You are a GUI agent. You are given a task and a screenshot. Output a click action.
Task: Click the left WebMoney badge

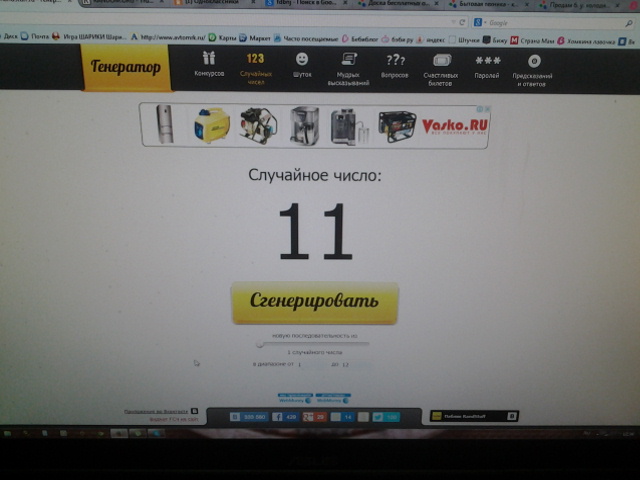tap(296, 398)
